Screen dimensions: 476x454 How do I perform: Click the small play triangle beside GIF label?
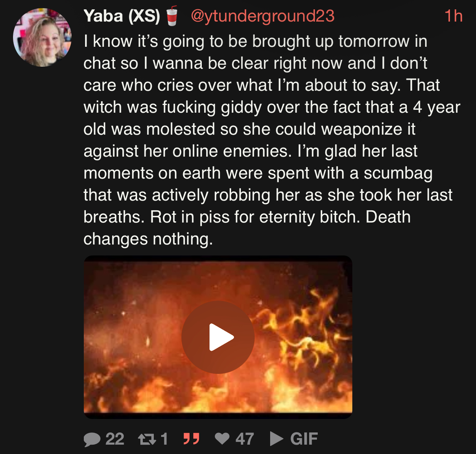pos(276,439)
